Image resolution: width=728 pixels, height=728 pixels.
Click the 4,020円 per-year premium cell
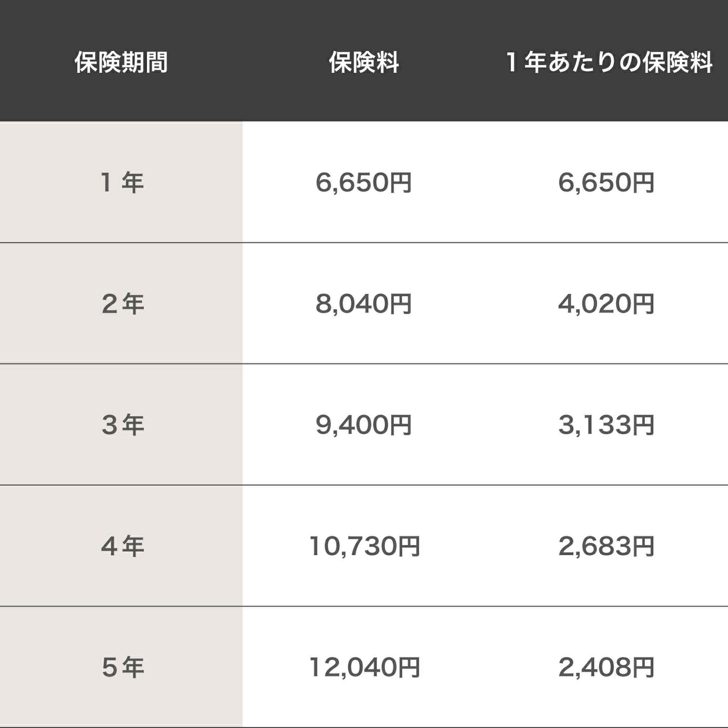point(606,304)
